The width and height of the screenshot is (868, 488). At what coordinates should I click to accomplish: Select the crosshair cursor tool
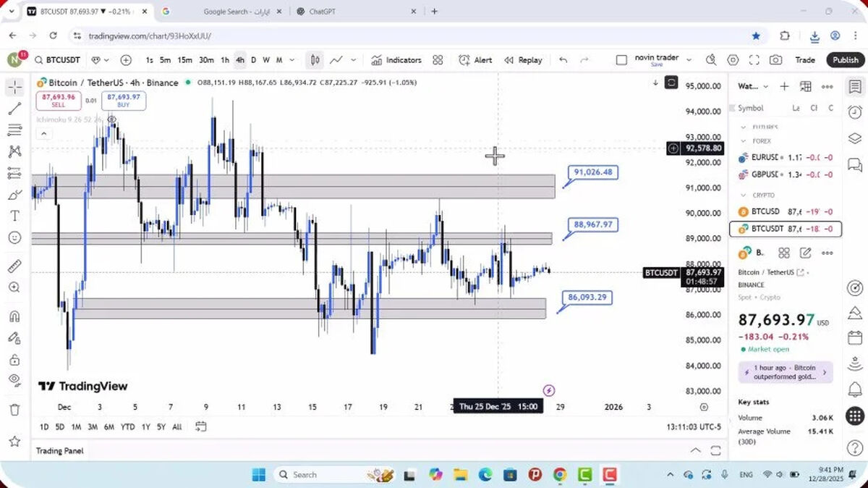coord(15,88)
